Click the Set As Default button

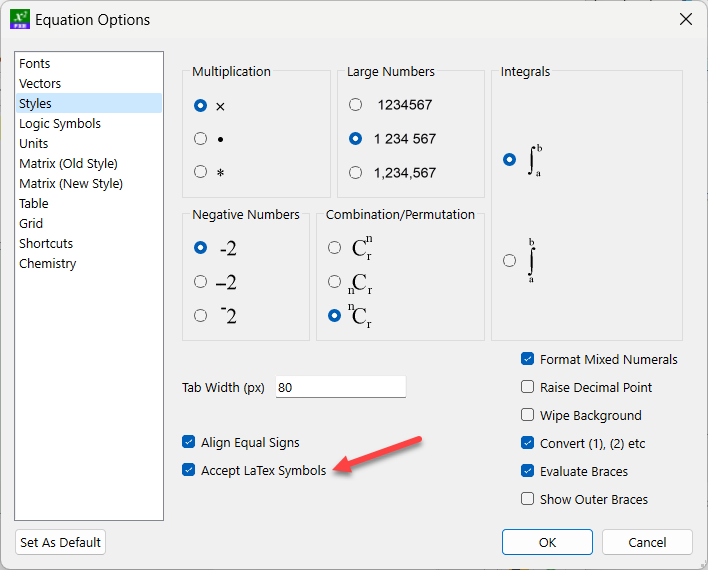tap(60, 542)
